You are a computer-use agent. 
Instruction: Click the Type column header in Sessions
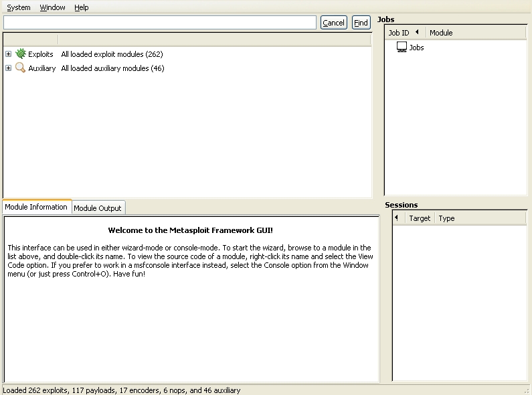point(480,218)
